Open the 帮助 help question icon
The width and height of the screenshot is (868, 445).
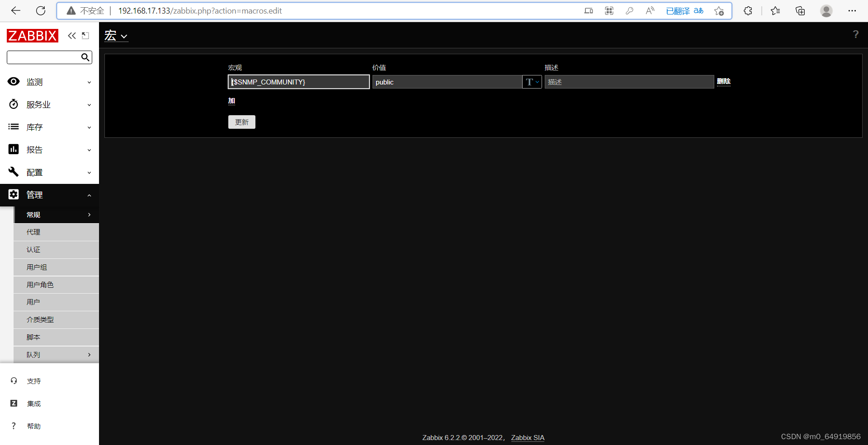pyautogui.click(x=14, y=426)
